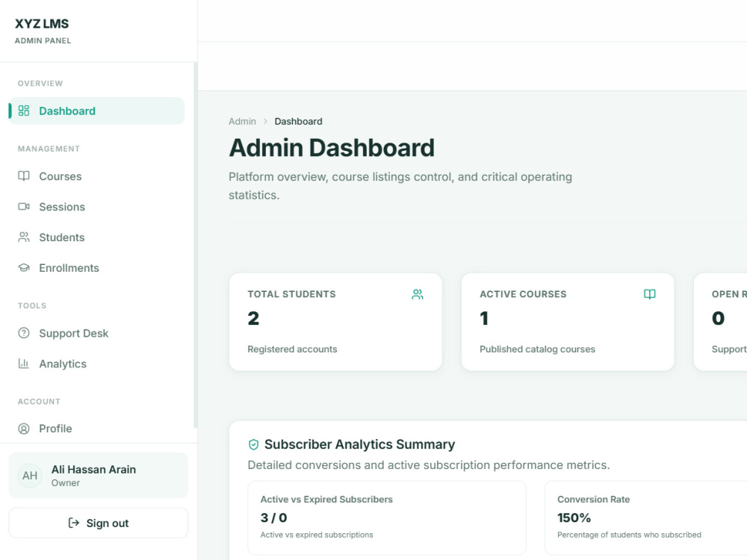Click the '3 / 0' subscribers value
Image resolution: width=747 pixels, height=560 pixels.
[273, 517]
